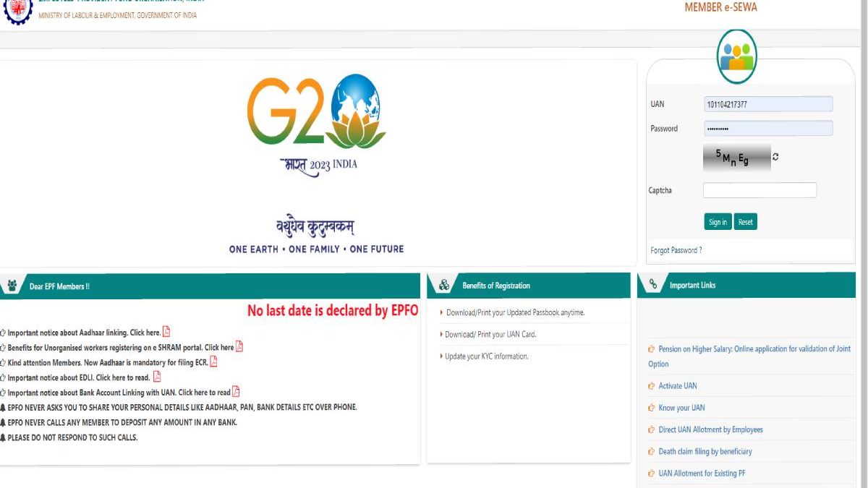This screenshot has width=868, height=488.
Task: Click the Benefits of Registration header icon
Action: pos(444,286)
